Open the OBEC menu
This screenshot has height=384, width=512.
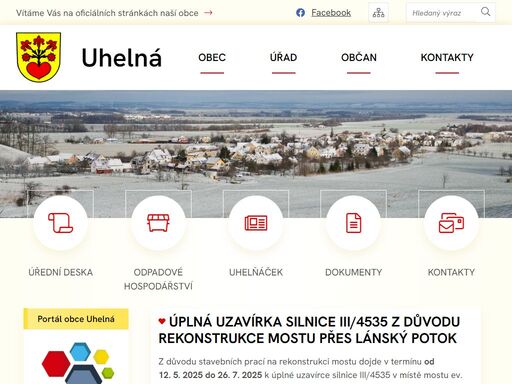(212, 58)
